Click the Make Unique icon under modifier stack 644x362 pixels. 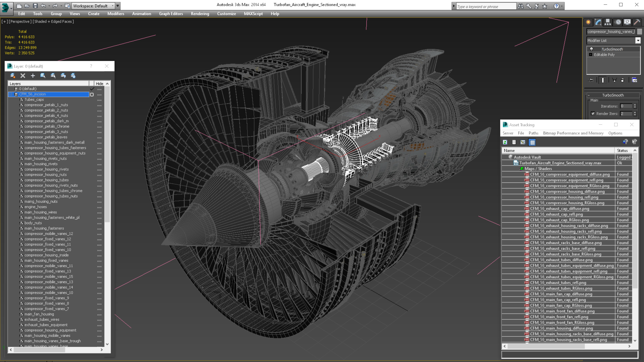[x=614, y=80]
